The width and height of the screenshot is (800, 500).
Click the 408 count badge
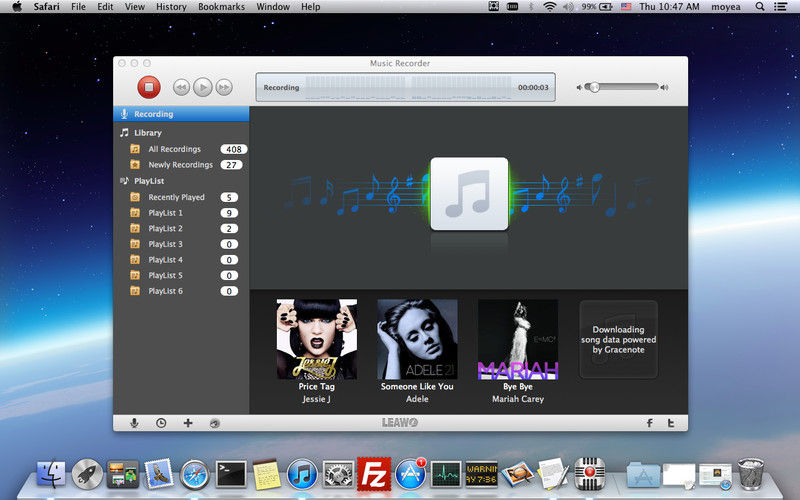click(234, 149)
